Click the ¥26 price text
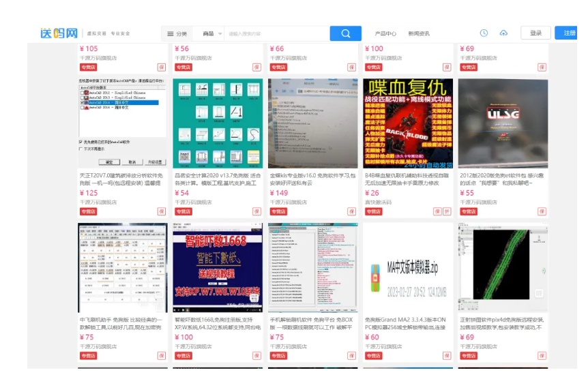 pyautogui.click(x=372, y=193)
